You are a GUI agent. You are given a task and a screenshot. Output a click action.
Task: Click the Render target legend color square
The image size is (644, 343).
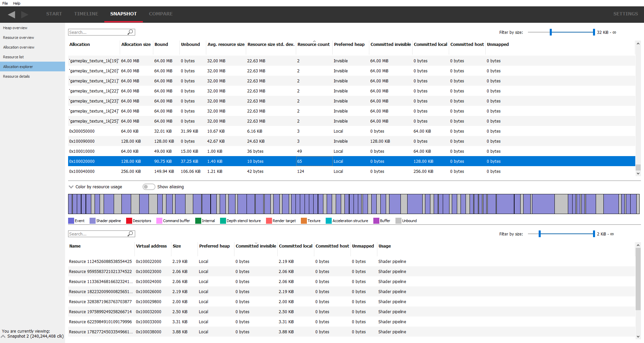[269, 221]
